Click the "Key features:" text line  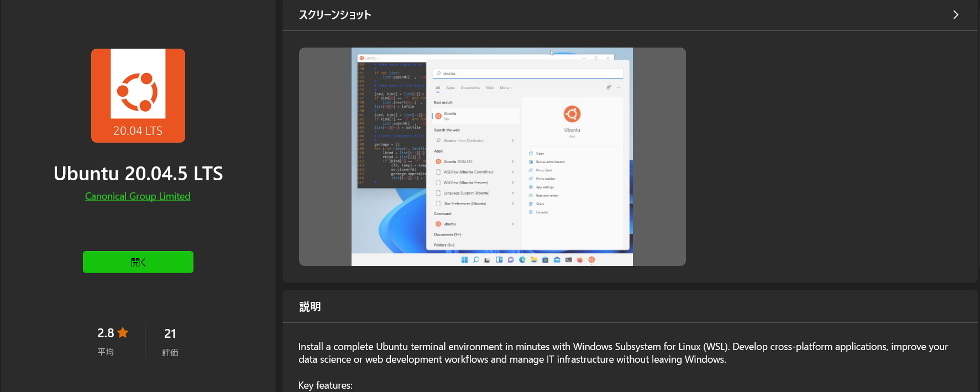(x=326, y=385)
